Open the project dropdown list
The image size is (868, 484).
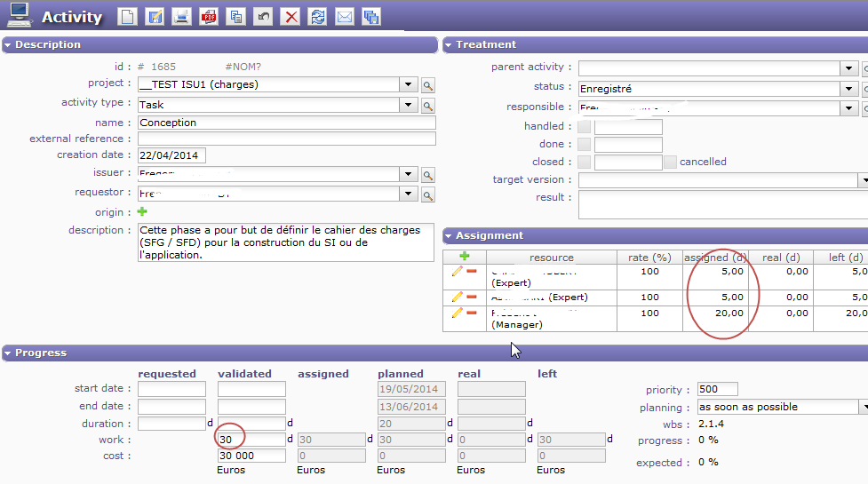click(408, 85)
